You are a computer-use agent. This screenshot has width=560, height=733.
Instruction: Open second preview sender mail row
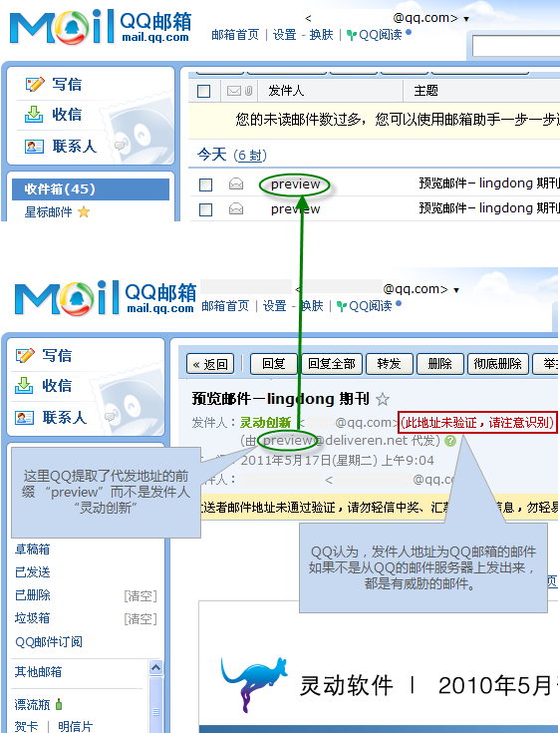click(x=295, y=209)
